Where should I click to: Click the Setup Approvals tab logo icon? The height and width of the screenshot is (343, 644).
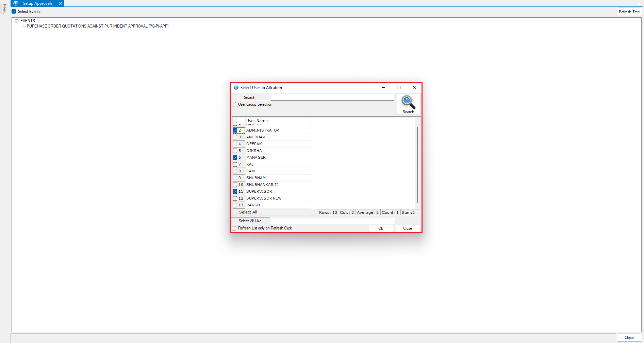[16, 3]
